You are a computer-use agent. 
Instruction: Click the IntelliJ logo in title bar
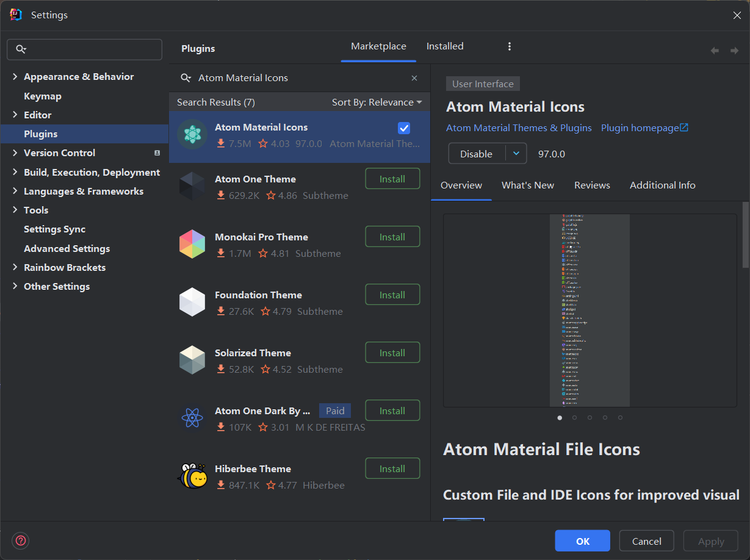tap(16, 15)
